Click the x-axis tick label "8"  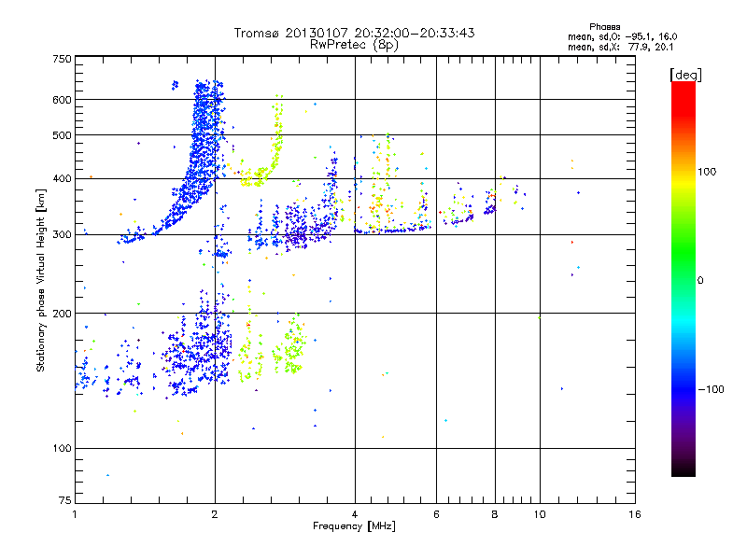495,514
